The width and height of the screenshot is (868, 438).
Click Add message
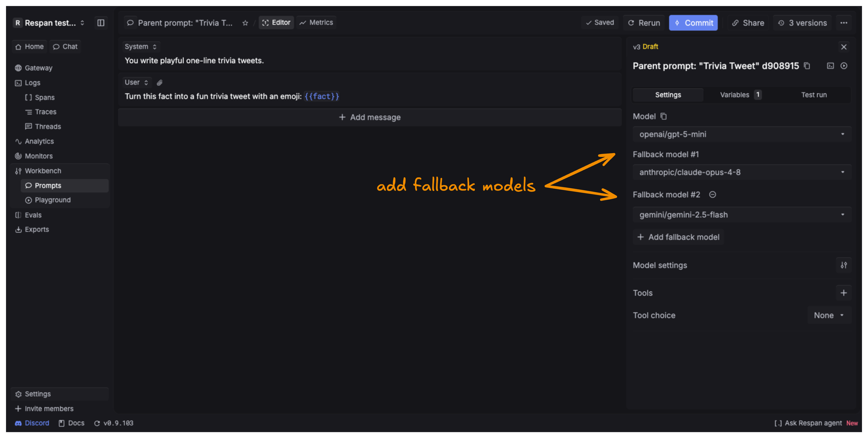click(x=370, y=117)
